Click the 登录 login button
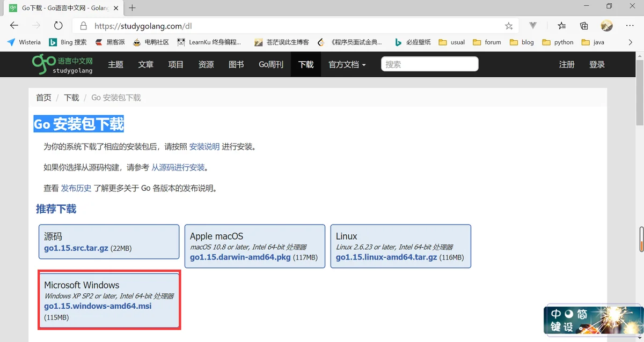Screen dimensions: 644x342 coord(597,64)
